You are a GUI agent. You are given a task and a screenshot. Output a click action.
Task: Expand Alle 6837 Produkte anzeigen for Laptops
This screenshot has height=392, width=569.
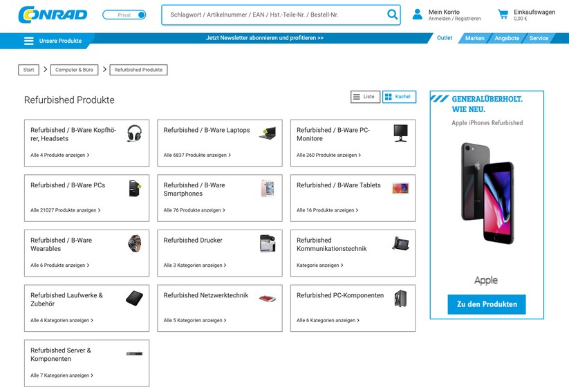[197, 155]
